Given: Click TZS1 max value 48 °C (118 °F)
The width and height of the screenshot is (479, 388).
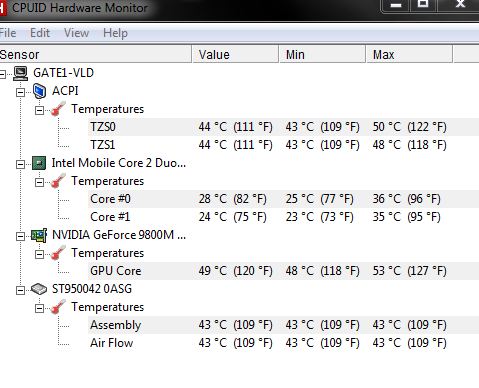Looking at the screenshot, I should tap(409, 145).
